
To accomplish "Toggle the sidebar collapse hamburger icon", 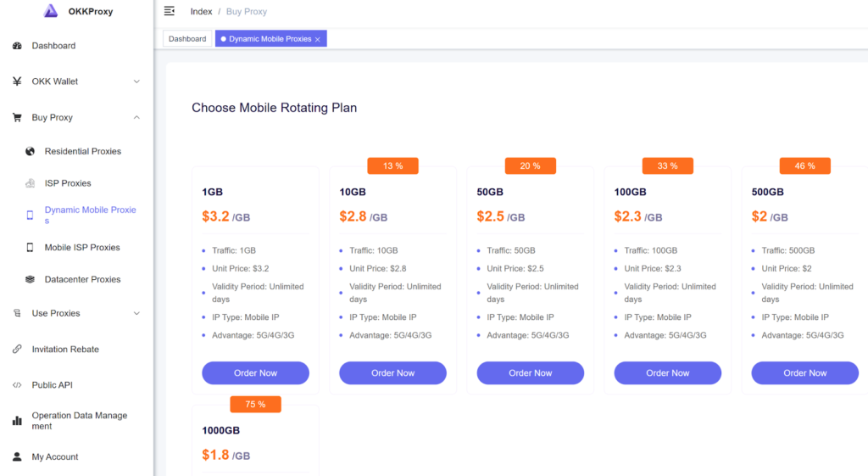I will (x=170, y=11).
